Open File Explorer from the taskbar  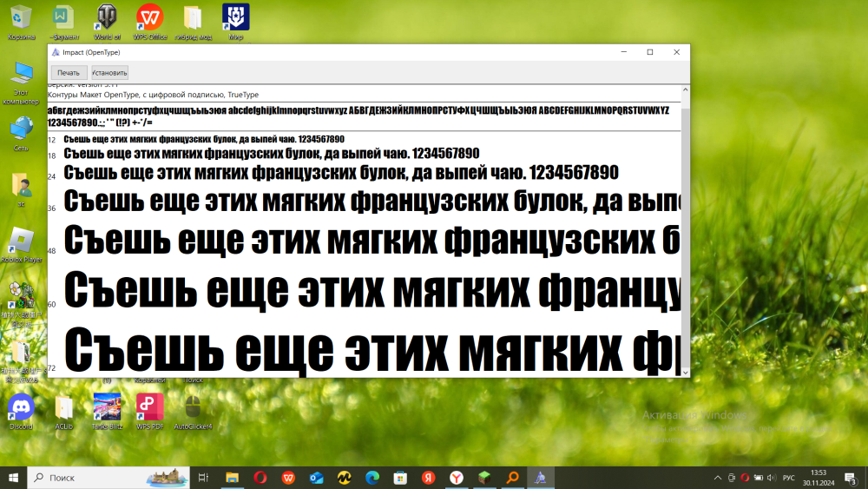232,478
